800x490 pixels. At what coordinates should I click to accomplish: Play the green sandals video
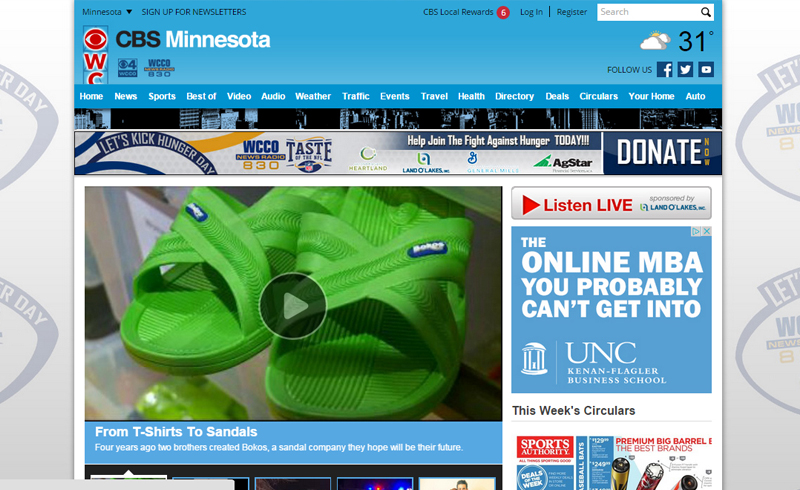[x=293, y=305]
